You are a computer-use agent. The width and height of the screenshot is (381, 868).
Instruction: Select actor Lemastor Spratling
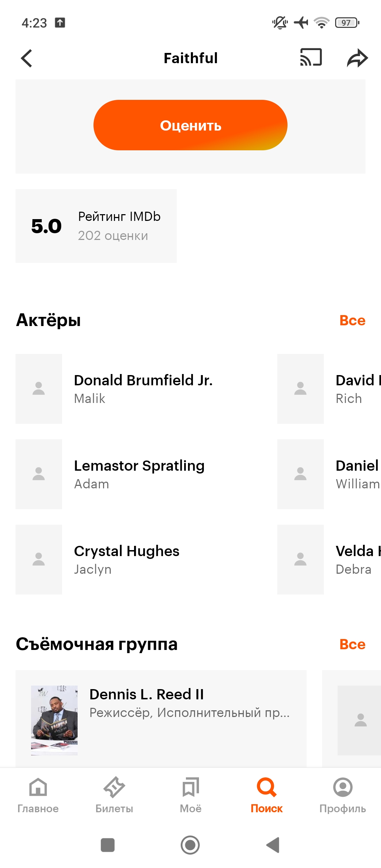point(139,474)
